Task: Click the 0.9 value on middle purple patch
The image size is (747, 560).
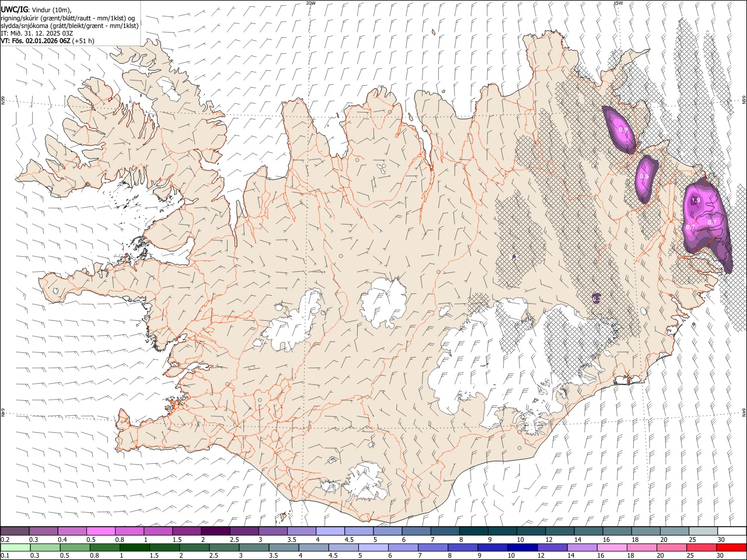Action: pyautogui.click(x=644, y=176)
